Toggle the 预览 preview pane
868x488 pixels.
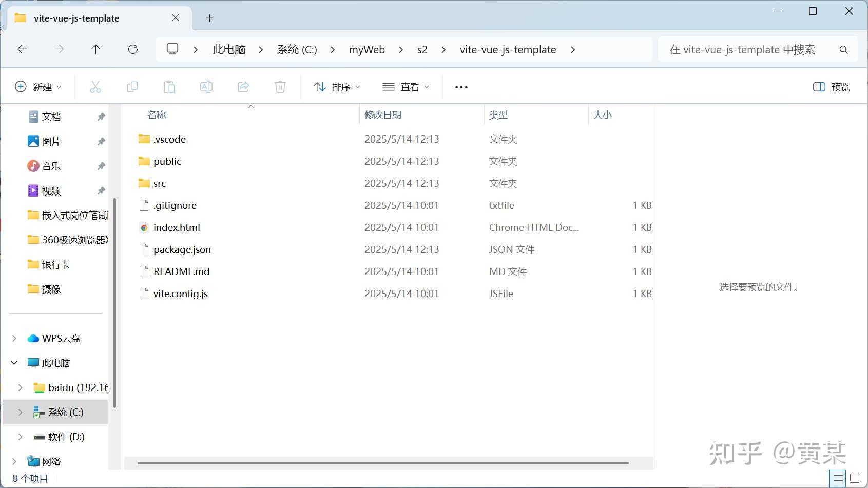coord(831,86)
